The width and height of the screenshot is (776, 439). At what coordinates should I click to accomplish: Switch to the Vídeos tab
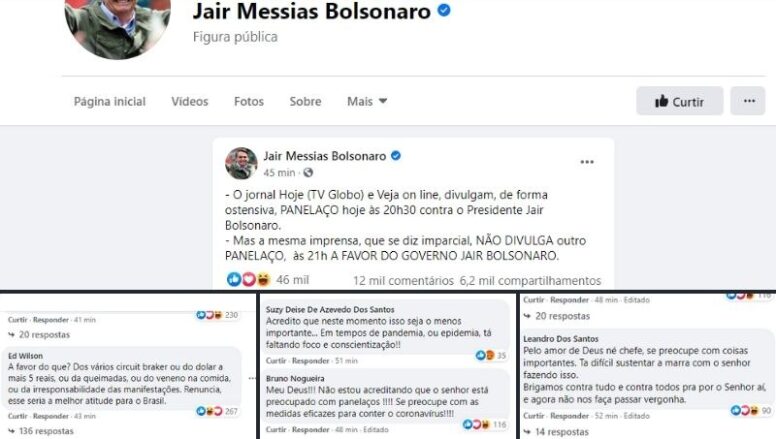tap(190, 101)
